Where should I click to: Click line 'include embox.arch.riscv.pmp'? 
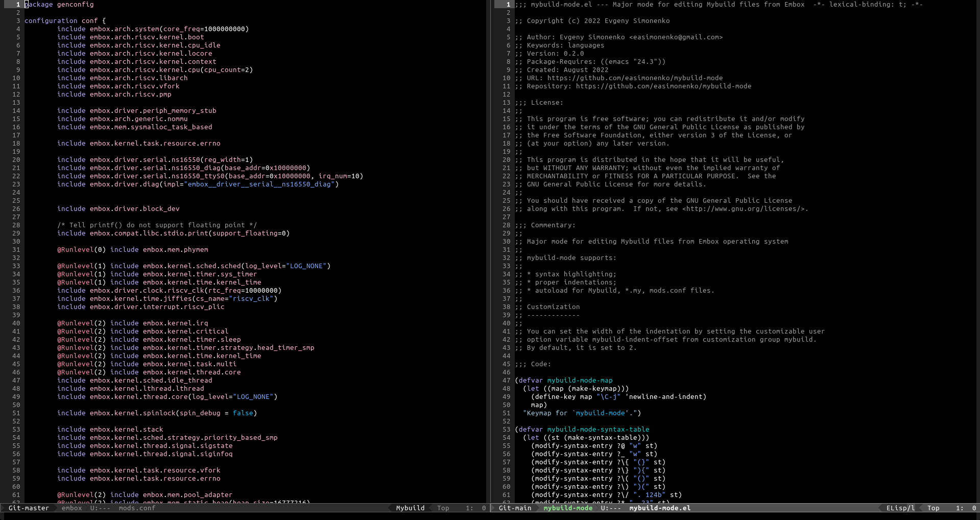click(x=114, y=94)
